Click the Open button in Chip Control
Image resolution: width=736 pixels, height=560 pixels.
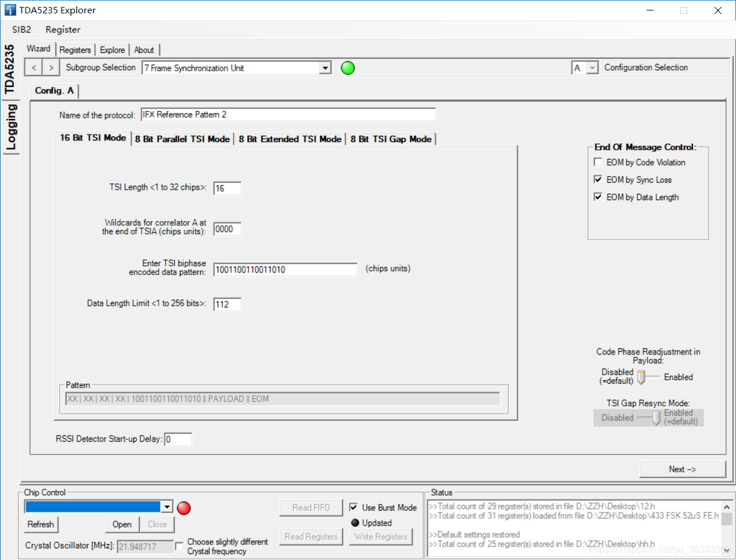coord(122,524)
